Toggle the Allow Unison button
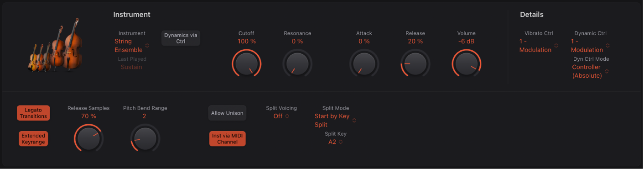 (x=227, y=113)
